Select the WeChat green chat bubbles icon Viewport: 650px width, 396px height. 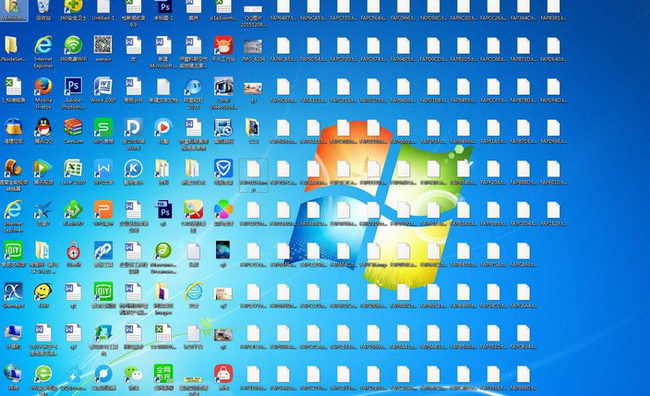(133, 374)
